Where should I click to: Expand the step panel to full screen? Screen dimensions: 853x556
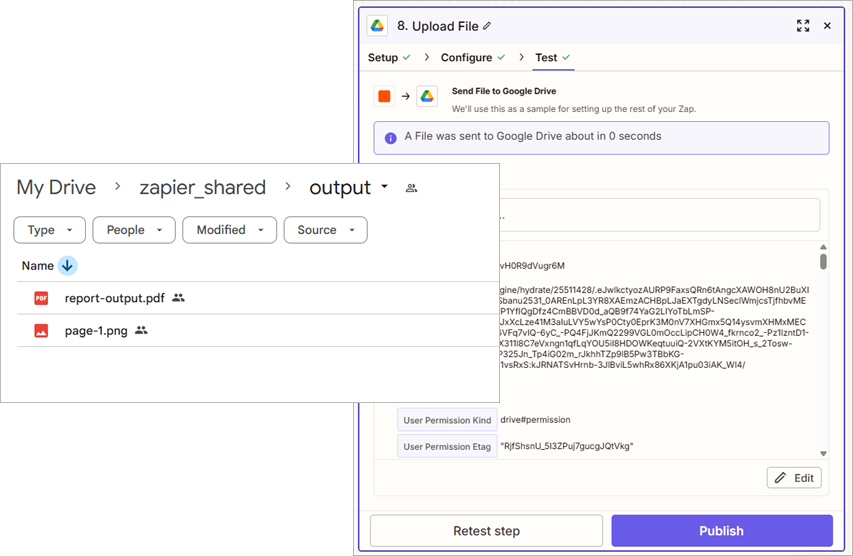[803, 26]
